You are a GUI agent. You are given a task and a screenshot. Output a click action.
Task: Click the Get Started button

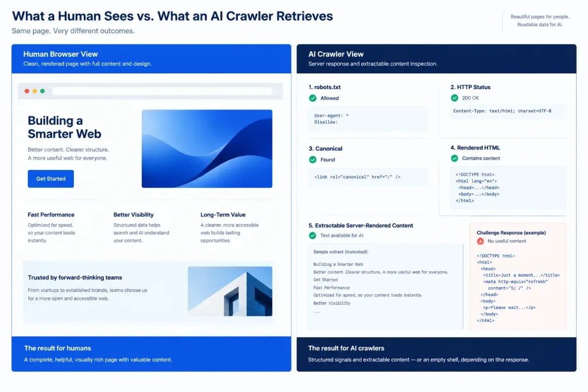pyautogui.click(x=50, y=179)
